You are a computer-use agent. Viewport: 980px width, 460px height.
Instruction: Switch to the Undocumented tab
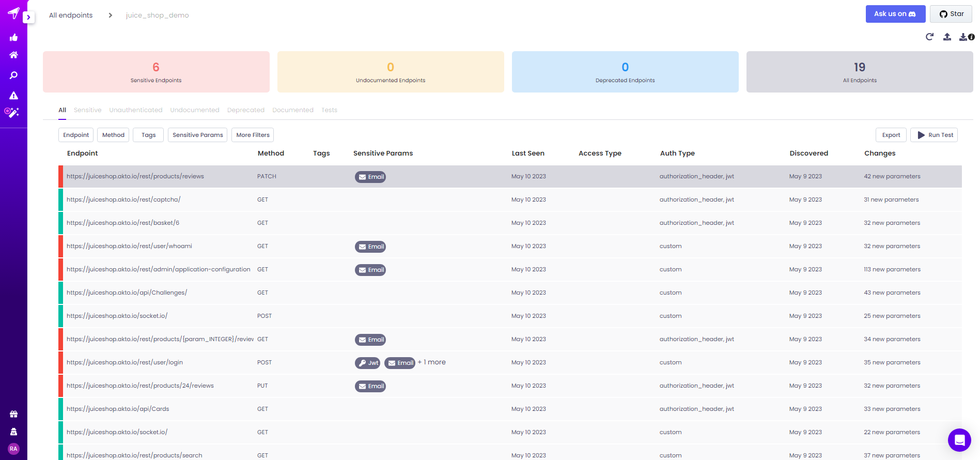tap(195, 110)
